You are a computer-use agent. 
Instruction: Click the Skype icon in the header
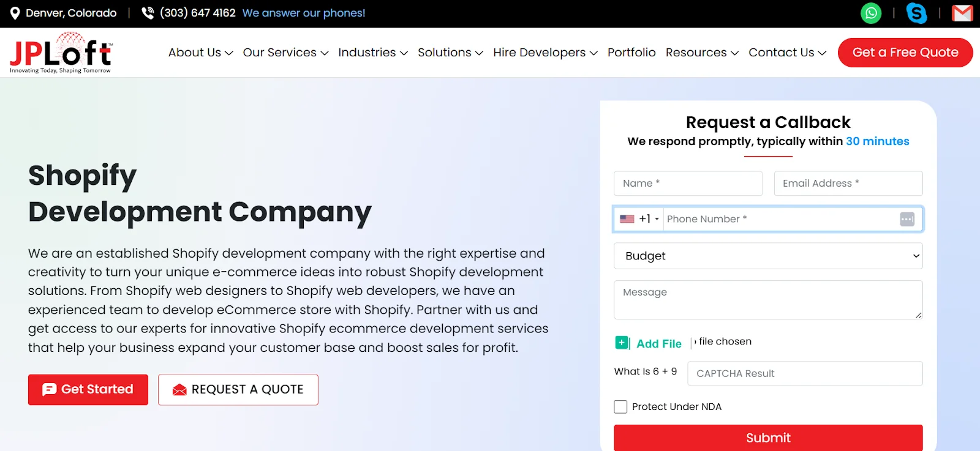click(917, 13)
